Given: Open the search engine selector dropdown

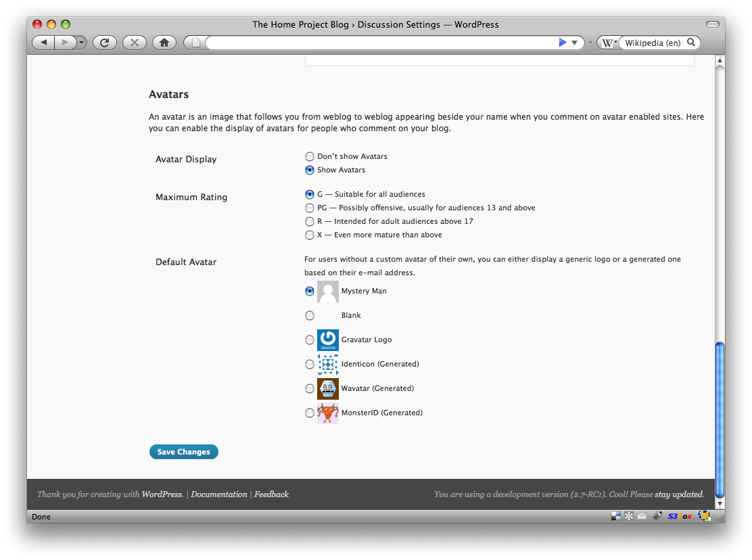Looking at the screenshot, I should tap(609, 43).
